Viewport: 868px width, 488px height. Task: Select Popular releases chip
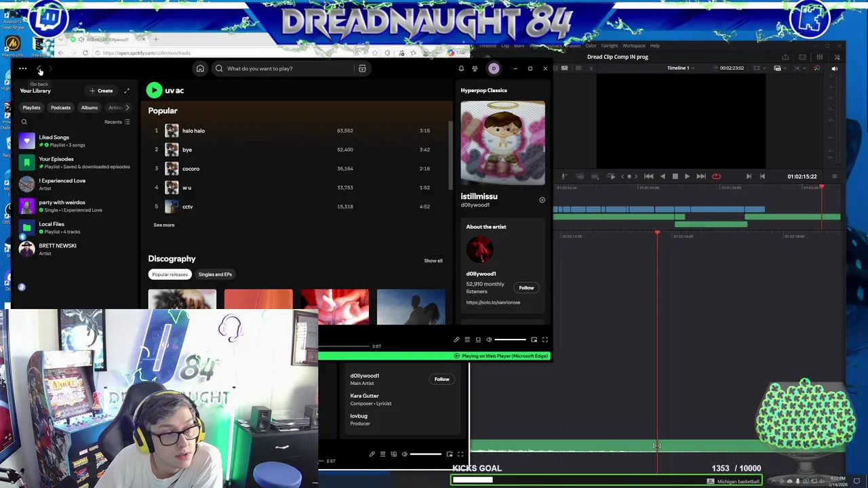click(x=170, y=274)
